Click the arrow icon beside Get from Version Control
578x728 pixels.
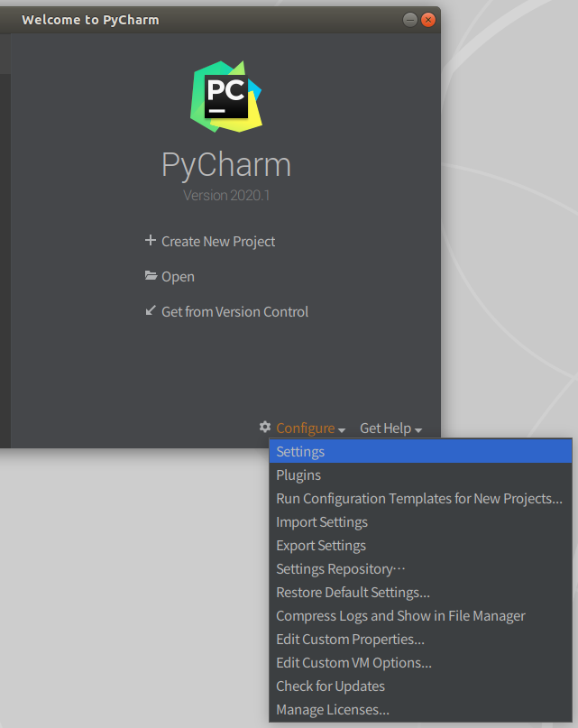click(151, 310)
